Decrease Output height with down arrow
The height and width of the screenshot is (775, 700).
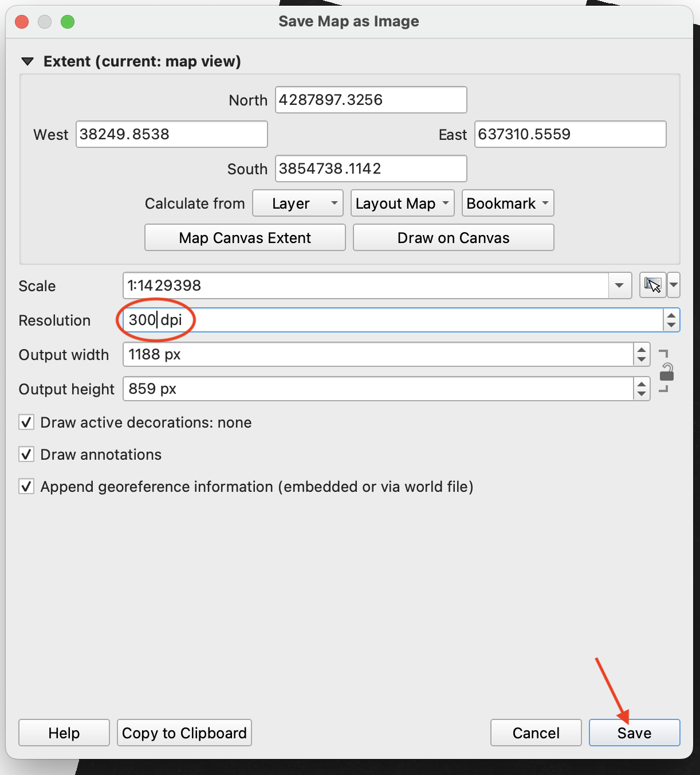point(642,394)
